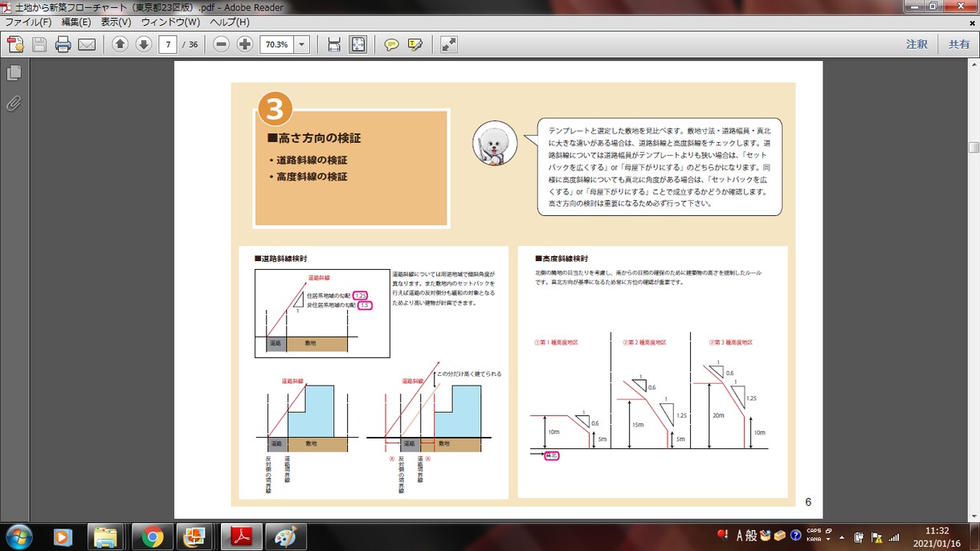Open the zoom level dropdown arrow
Viewport: 980px width, 551px height.
pos(303,44)
